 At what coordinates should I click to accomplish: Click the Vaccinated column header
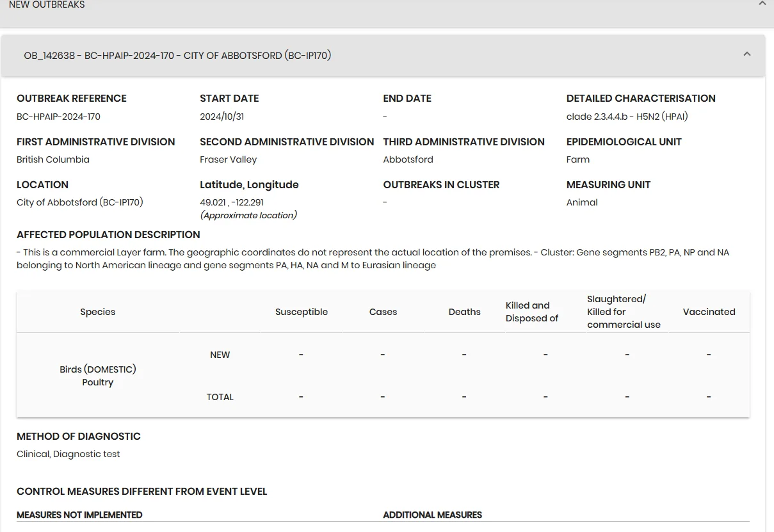click(x=709, y=312)
